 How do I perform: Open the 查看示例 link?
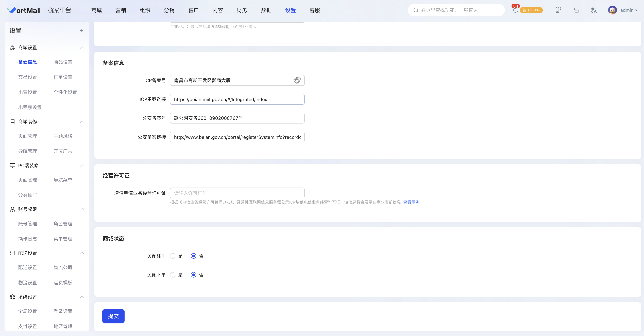[411, 202]
